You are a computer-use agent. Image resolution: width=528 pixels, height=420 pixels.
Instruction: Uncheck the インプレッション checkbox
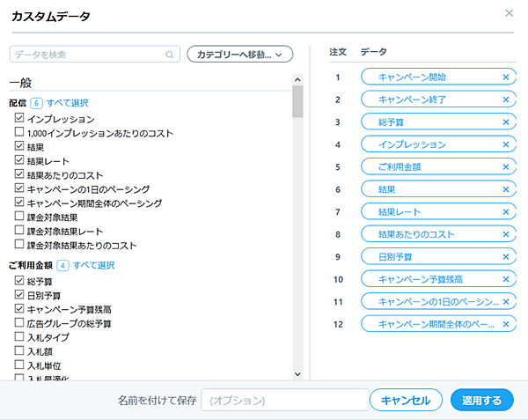19,118
